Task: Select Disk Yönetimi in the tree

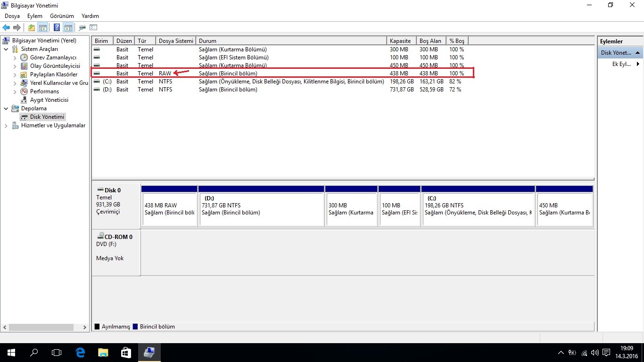Action: 47,117
